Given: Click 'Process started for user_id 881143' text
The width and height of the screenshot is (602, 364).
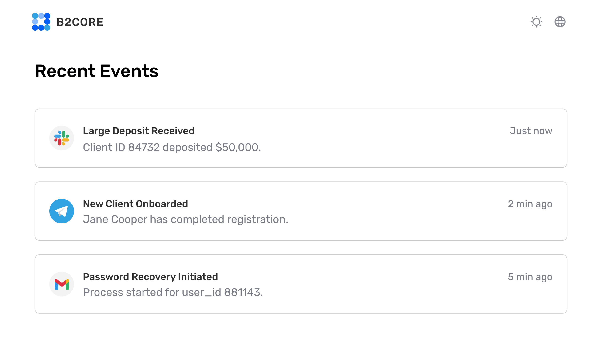Looking at the screenshot, I should click(x=173, y=293).
